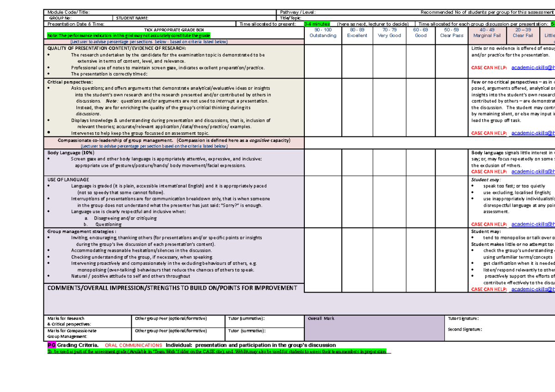This screenshot has height=392, width=555.
Task: Tick the 80-89 Excellent box for Critical perspectives
Action: pos(357,106)
